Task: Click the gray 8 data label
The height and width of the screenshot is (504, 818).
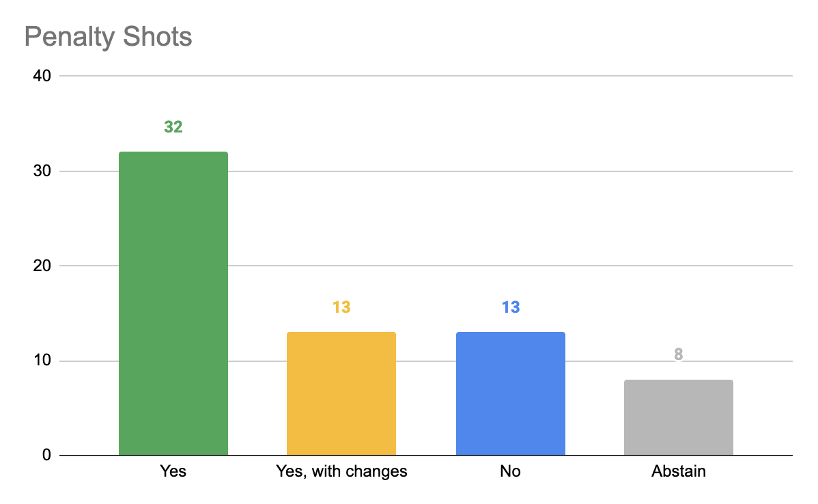Action: 678,354
